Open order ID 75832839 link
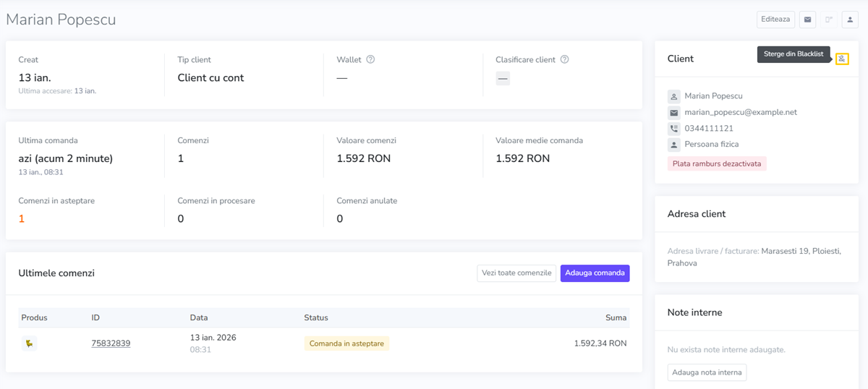The image size is (868, 389). [111, 343]
